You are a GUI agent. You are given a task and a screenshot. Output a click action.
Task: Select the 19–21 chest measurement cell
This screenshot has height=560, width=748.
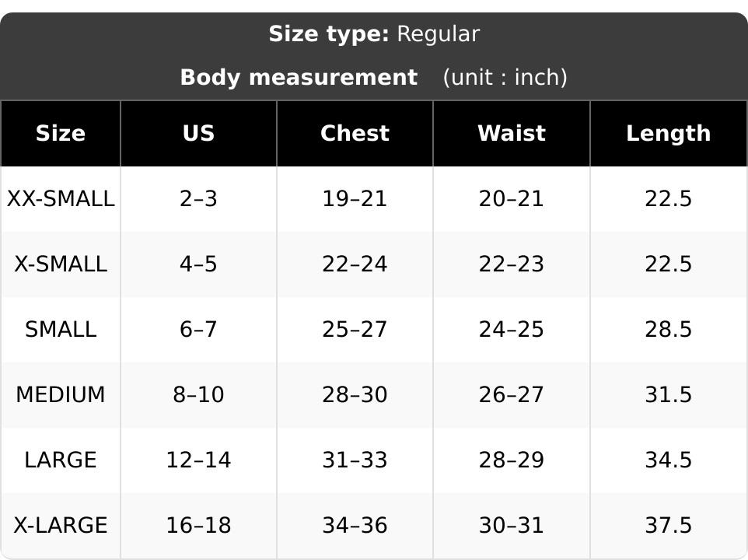point(355,198)
